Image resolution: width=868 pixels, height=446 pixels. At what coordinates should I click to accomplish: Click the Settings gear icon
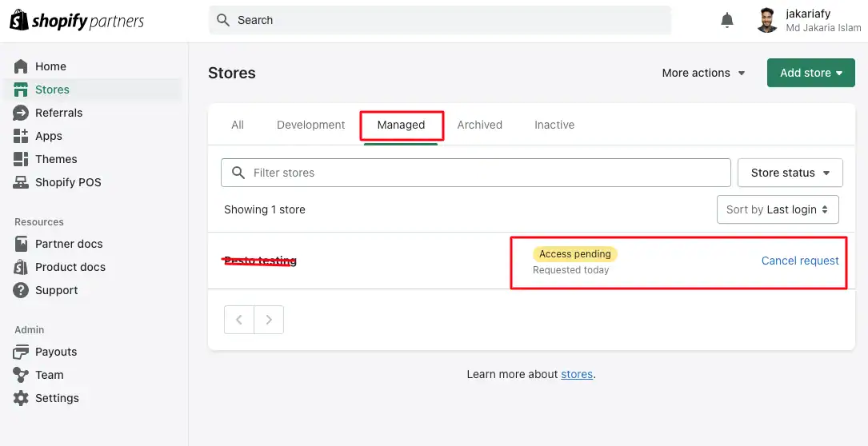21,398
